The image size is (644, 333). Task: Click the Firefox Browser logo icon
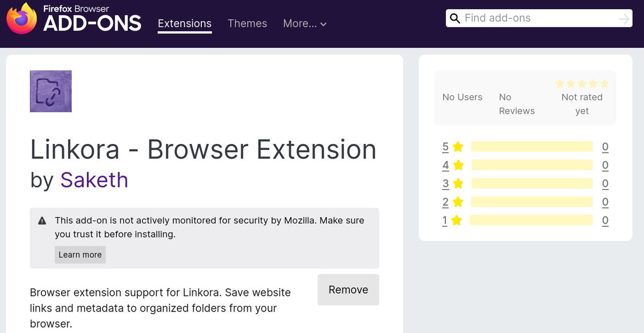tap(21, 18)
